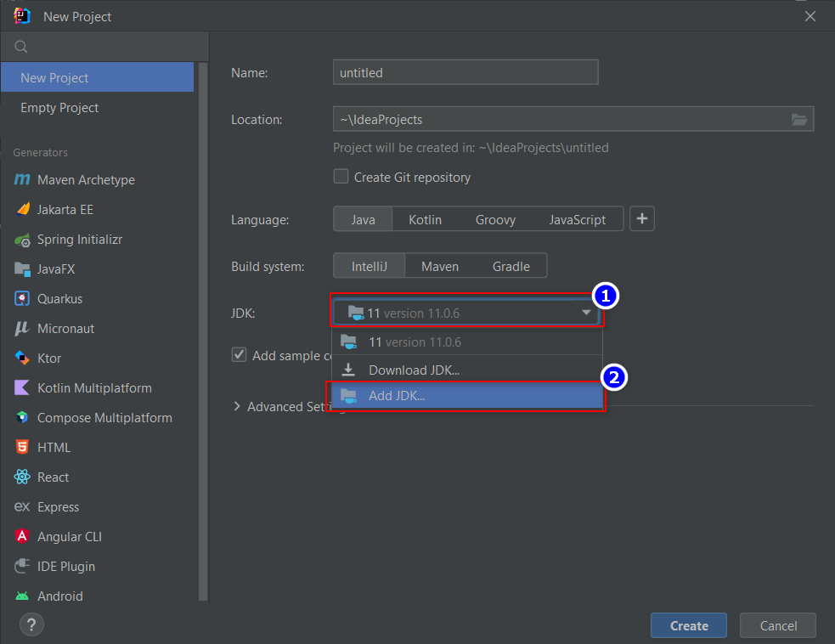Click the Maven Archetype generator icon

point(22,179)
